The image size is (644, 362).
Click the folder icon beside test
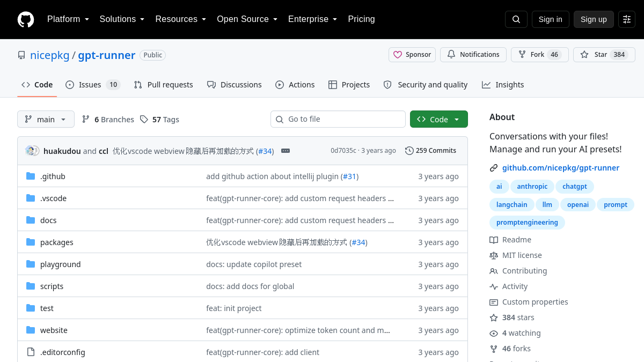(x=31, y=308)
